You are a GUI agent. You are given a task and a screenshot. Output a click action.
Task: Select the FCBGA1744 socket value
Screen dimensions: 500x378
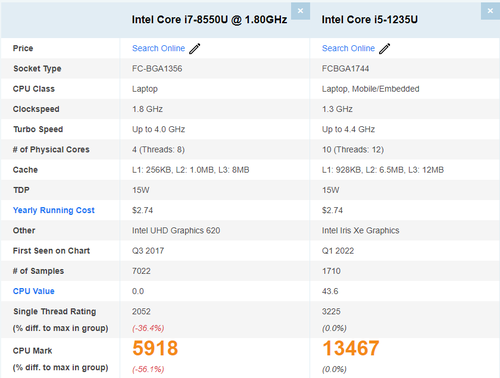[345, 69]
